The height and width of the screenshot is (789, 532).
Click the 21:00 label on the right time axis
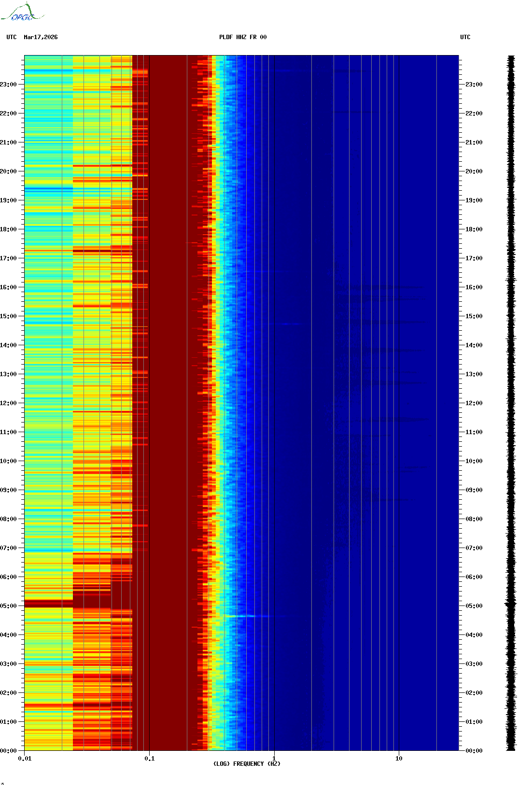(x=474, y=142)
